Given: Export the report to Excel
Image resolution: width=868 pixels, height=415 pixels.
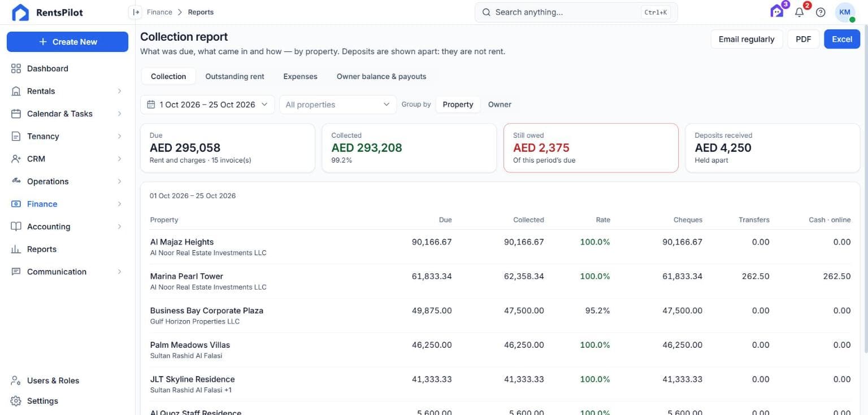Looking at the screenshot, I should pos(842,39).
